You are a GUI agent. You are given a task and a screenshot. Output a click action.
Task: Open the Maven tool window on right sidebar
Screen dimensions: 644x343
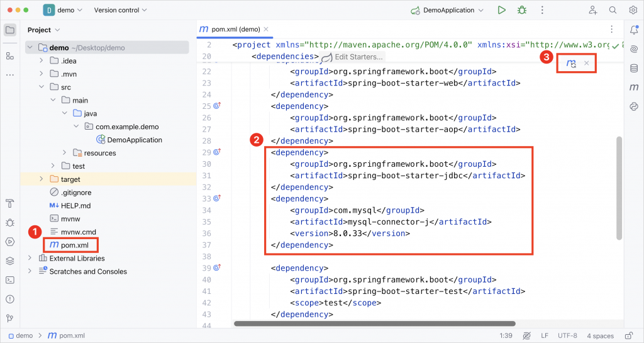tap(634, 87)
